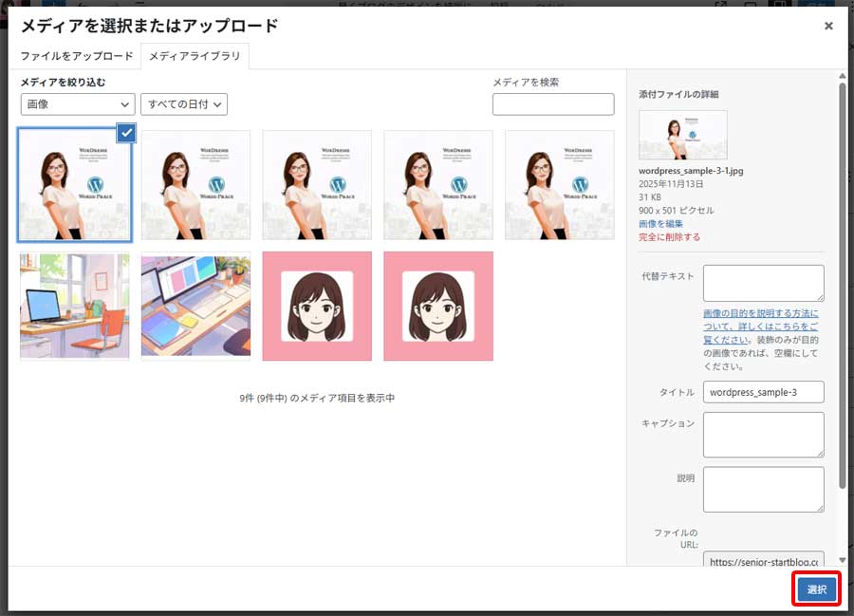Close the media selection modal via X icon

(828, 27)
